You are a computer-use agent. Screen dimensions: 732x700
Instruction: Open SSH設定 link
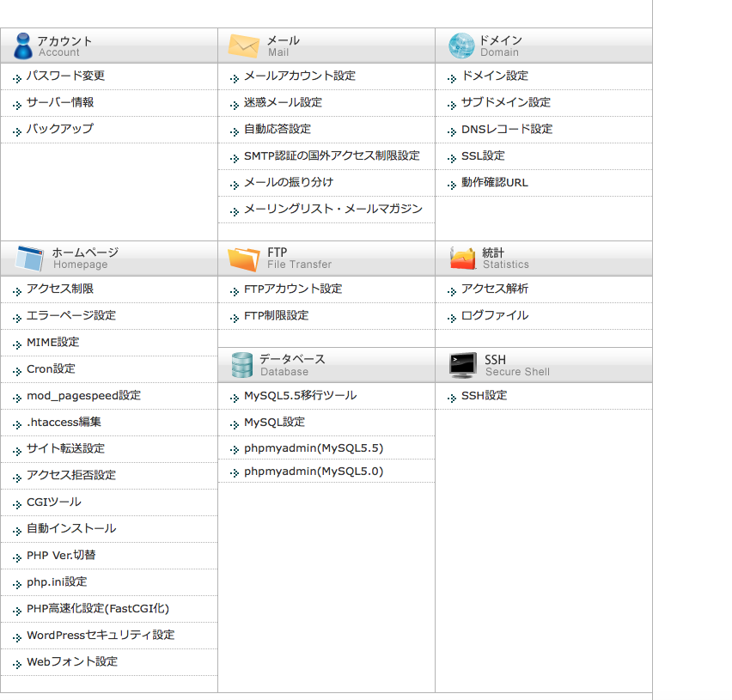point(484,395)
